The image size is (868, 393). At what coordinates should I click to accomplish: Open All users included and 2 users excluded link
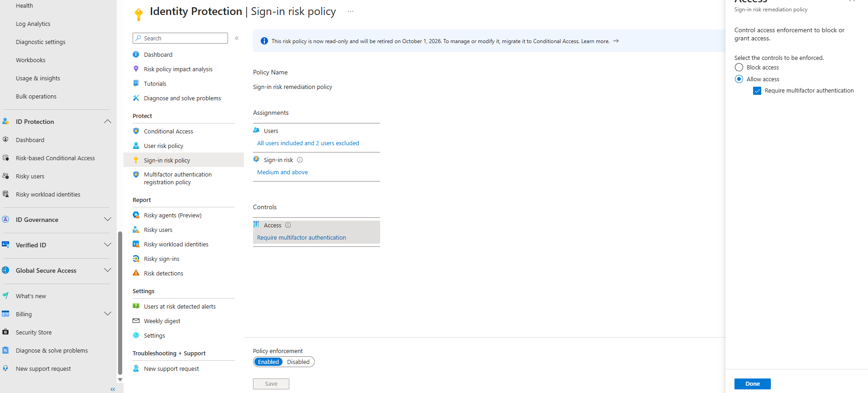[x=308, y=143]
